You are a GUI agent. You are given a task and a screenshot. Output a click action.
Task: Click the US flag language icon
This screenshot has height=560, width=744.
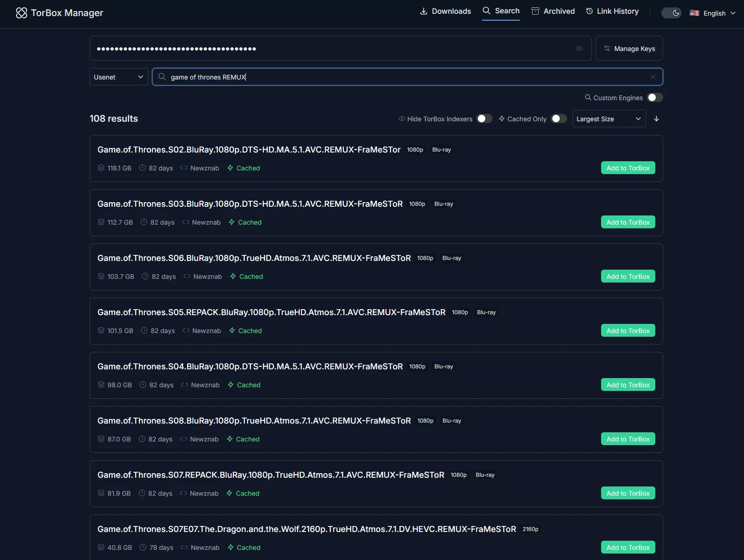click(x=694, y=13)
